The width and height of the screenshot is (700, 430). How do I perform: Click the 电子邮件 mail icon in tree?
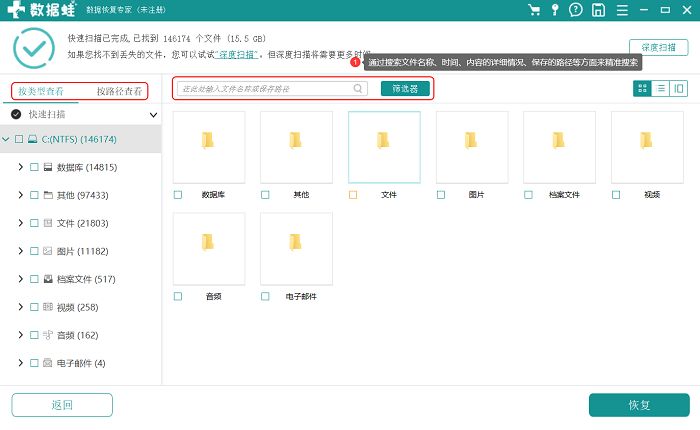click(48, 363)
